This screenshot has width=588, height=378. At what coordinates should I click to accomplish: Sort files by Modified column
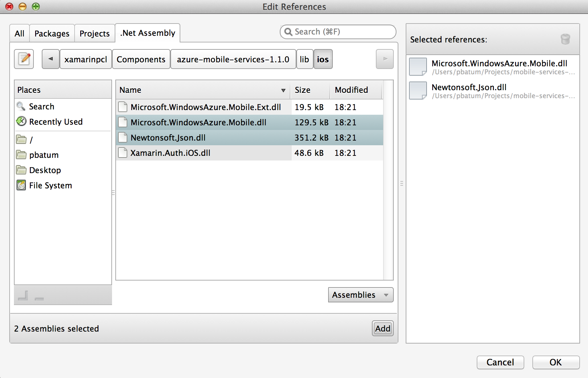click(x=356, y=90)
